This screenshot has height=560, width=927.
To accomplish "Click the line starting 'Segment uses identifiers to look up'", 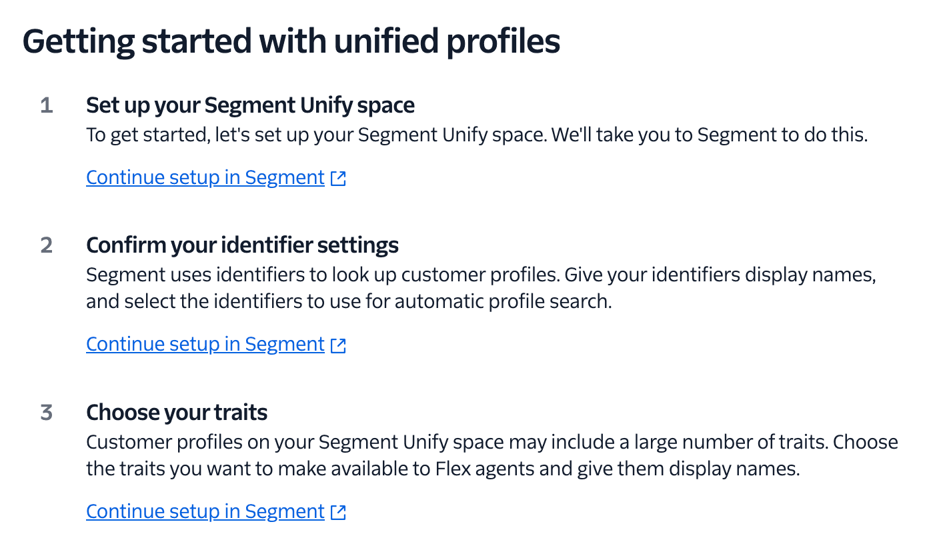I will point(480,275).
